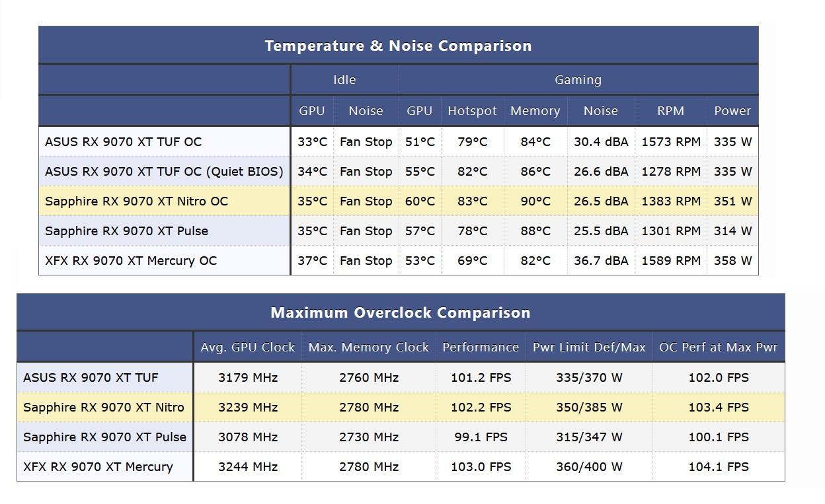Select the Sapphire RX 9070 XT Nitro OC row label
The height and width of the screenshot is (504, 825).
[136, 201]
